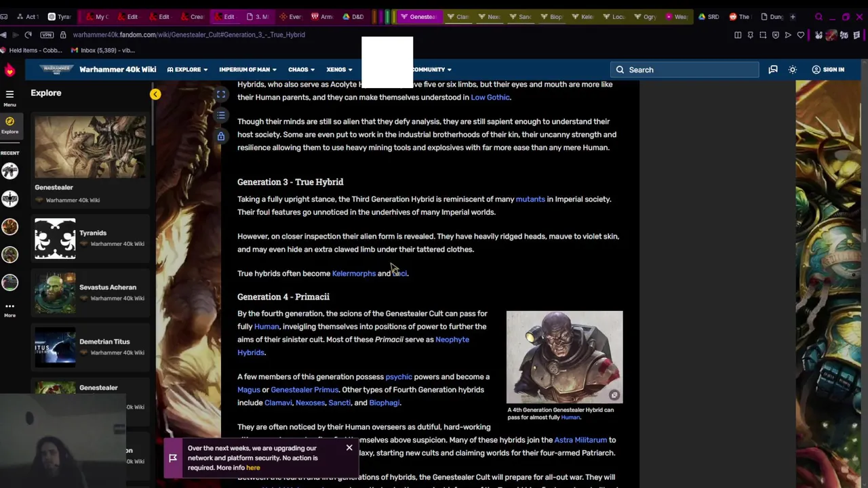Expand the COMMUNITY dropdown menu
The width and height of the screenshot is (868, 488).
pyautogui.click(x=431, y=70)
